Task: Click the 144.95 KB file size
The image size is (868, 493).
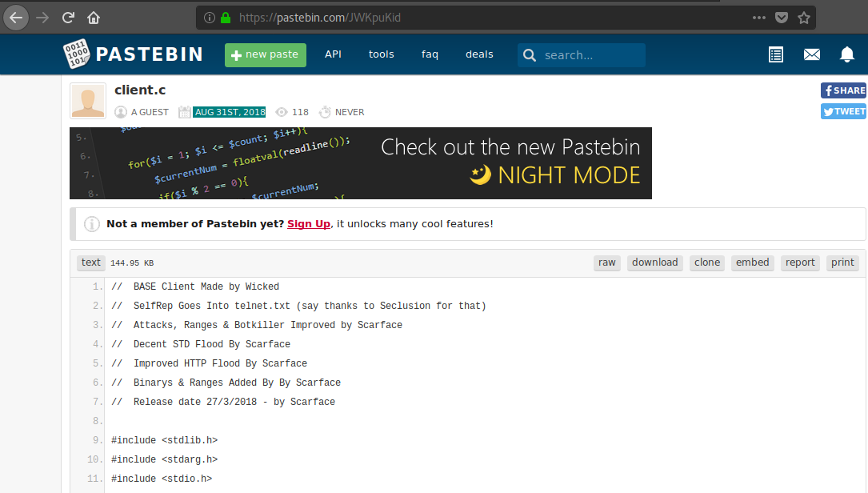Action: (132, 263)
